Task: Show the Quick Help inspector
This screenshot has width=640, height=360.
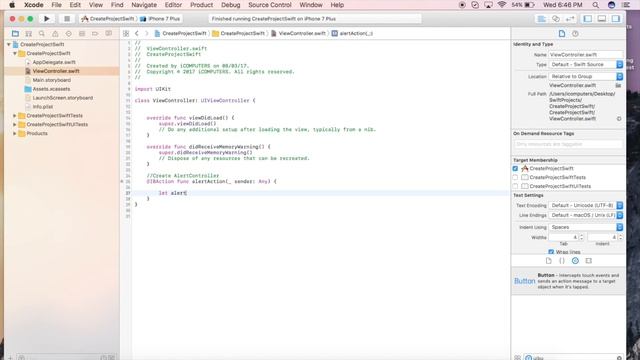Action: pyautogui.click(x=575, y=33)
